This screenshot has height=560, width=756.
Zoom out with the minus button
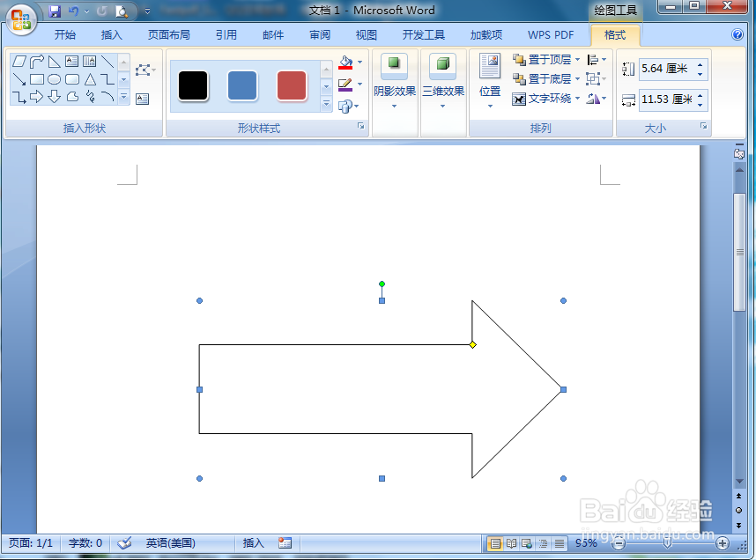619,543
